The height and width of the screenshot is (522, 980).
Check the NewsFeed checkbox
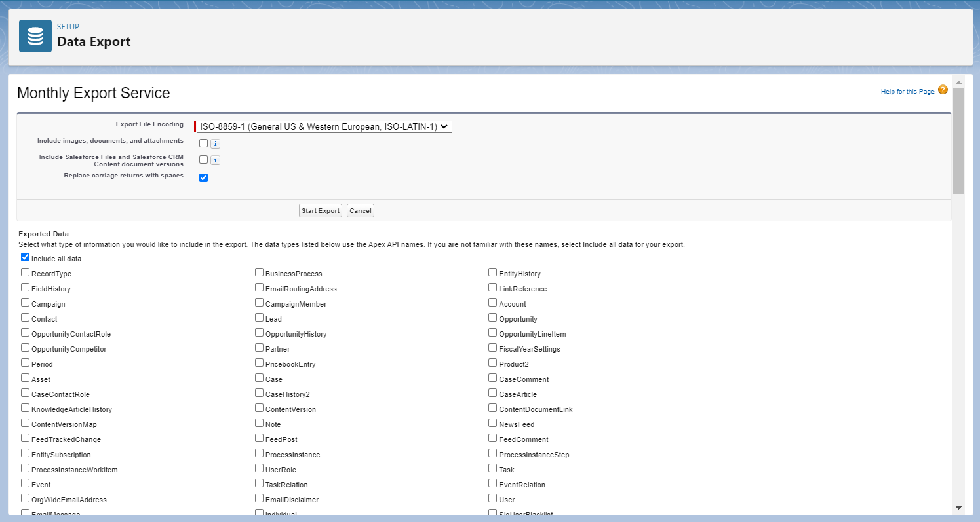click(492, 423)
